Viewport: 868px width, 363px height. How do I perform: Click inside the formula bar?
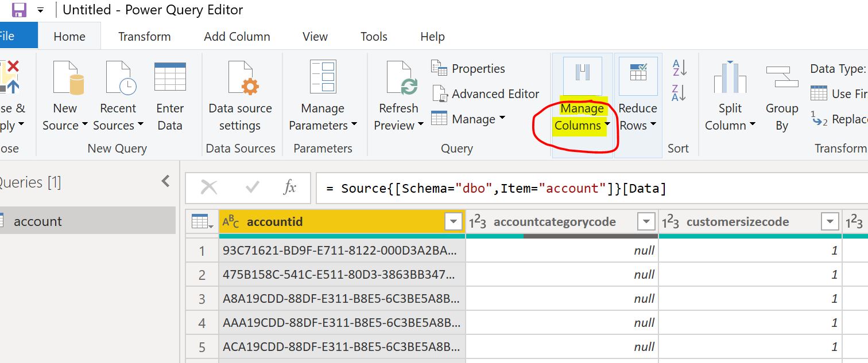592,188
